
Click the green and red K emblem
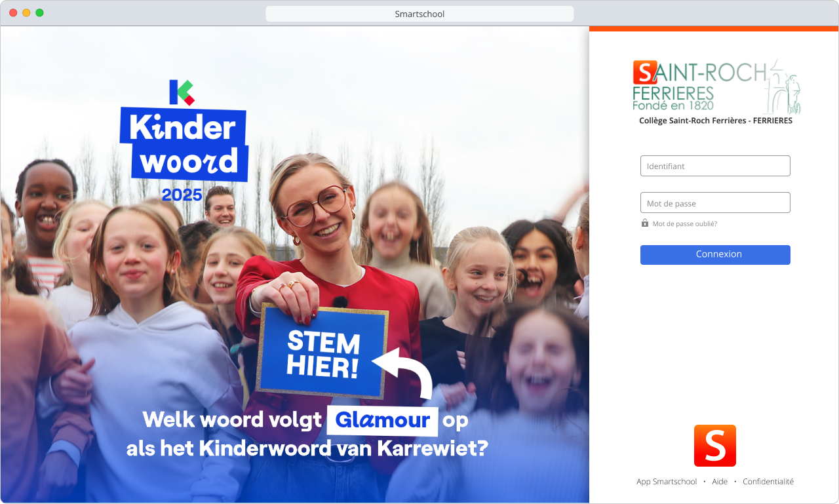click(182, 92)
